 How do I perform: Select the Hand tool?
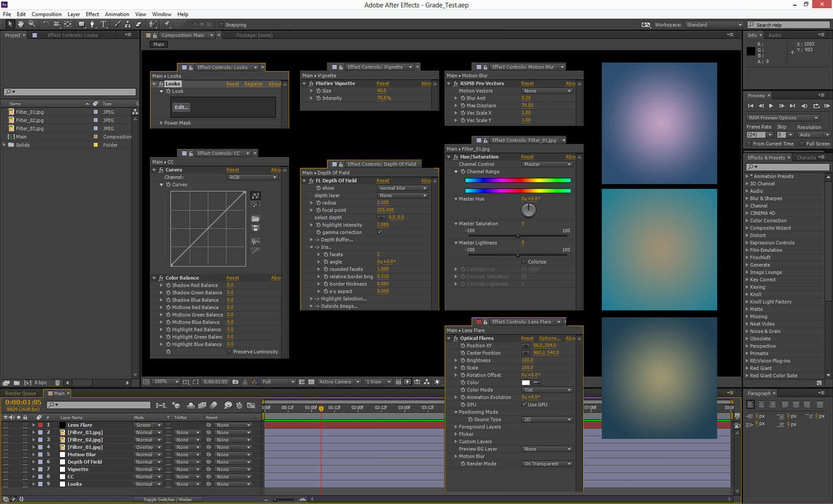(21, 24)
